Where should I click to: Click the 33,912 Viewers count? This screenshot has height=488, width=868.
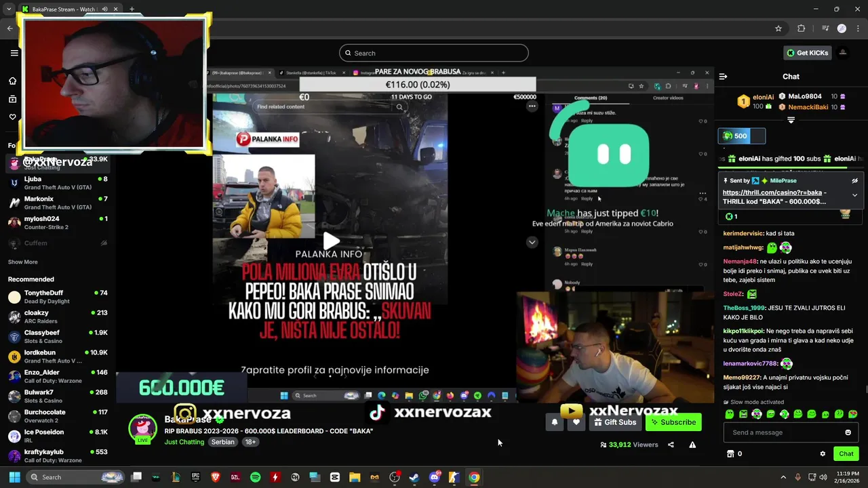coord(629,445)
